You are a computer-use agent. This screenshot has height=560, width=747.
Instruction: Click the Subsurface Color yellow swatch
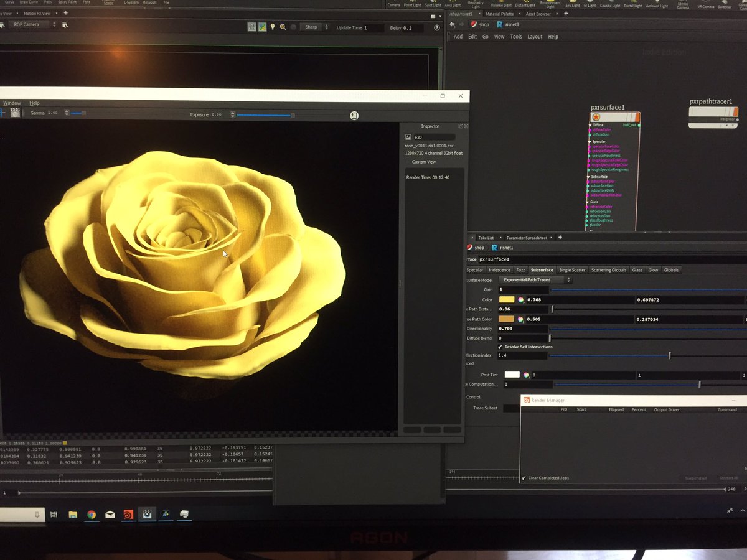[x=507, y=300]
